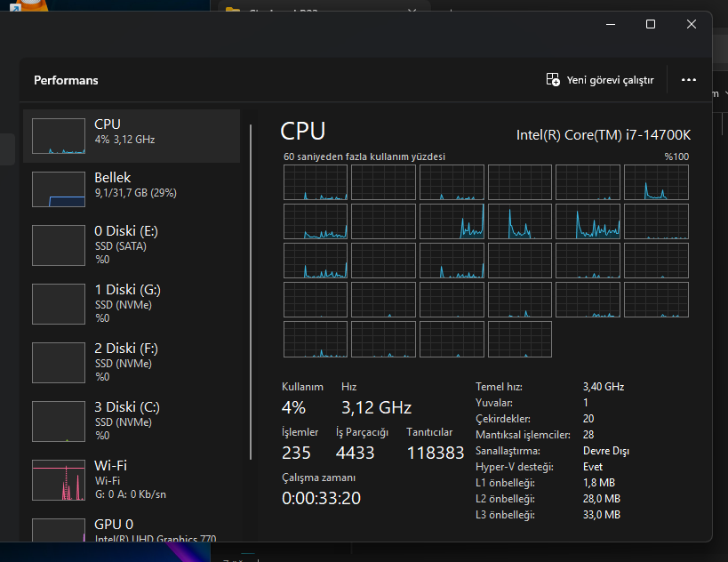Click the 60 saniyeden fazla kullanım yüzdesi label

pyautogui.click(x=364, y=157)
